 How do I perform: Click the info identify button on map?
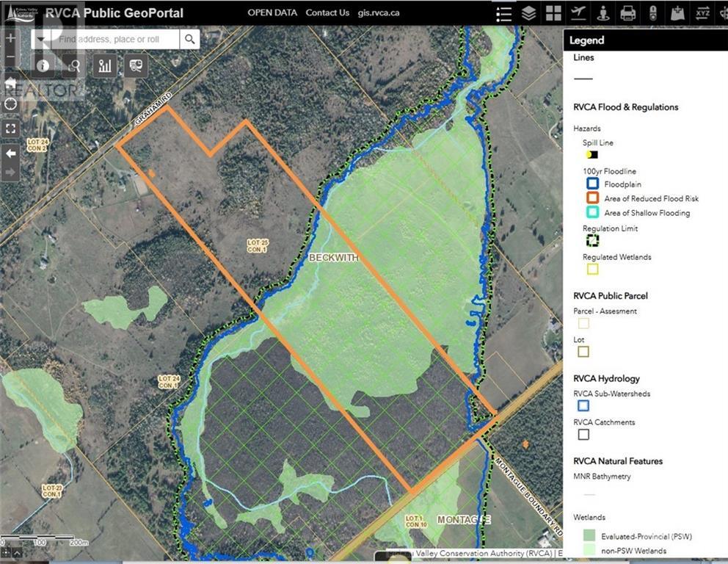43,65
